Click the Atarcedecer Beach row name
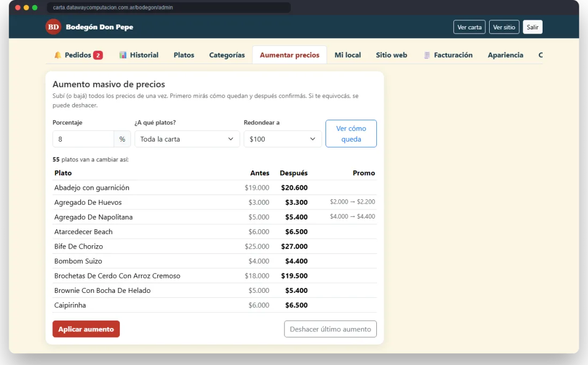588x365 pixels. click(83, 231)
